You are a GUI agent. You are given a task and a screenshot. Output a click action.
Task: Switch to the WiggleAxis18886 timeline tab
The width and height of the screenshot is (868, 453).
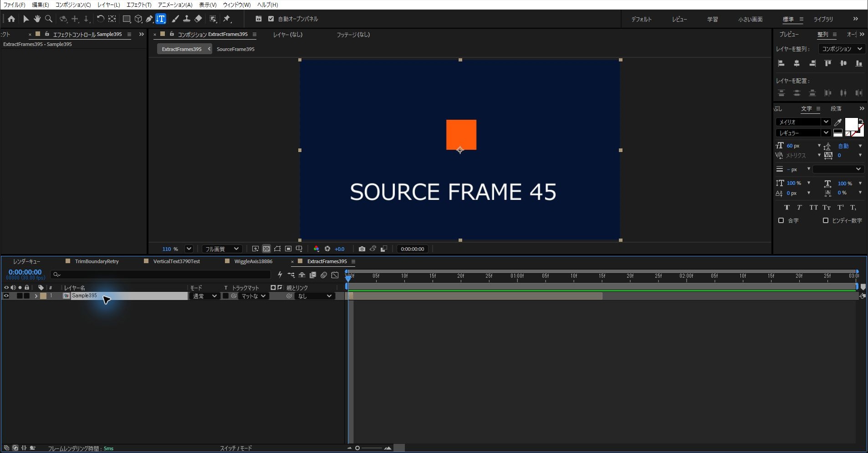click(x=253, y=261)
